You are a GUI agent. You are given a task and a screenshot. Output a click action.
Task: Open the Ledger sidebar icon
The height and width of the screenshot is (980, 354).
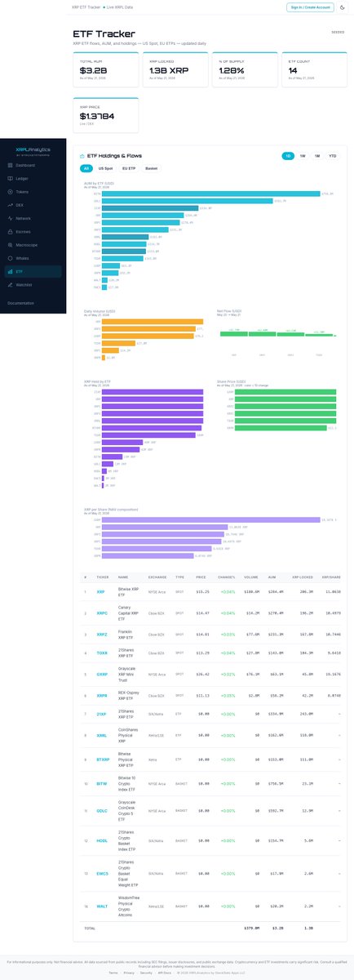8,178
